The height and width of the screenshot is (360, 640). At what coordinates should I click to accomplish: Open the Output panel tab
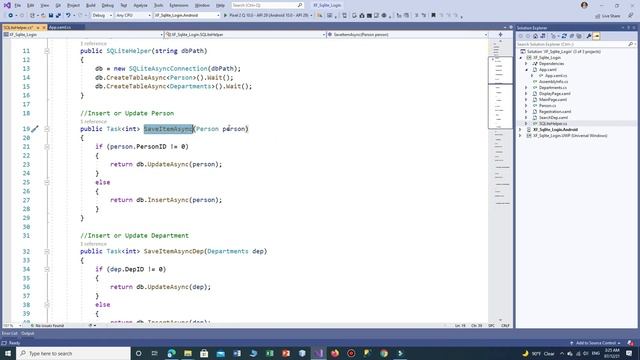point(28,333)
